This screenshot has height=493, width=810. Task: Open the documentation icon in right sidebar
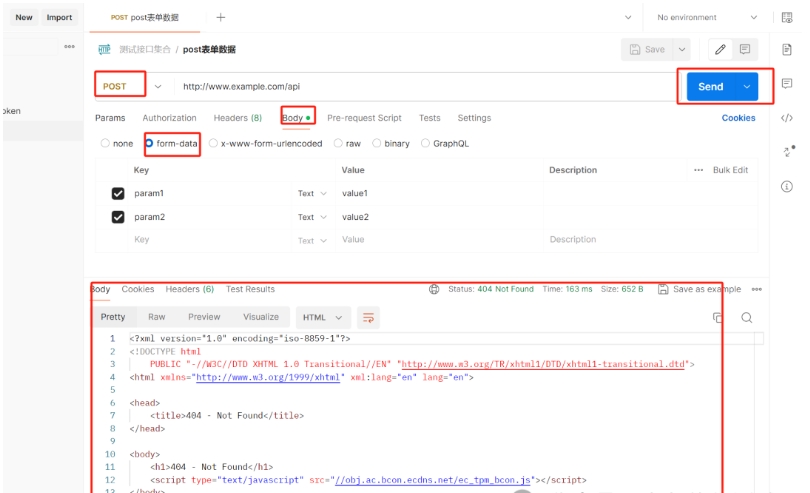click(x=787, y=50)
